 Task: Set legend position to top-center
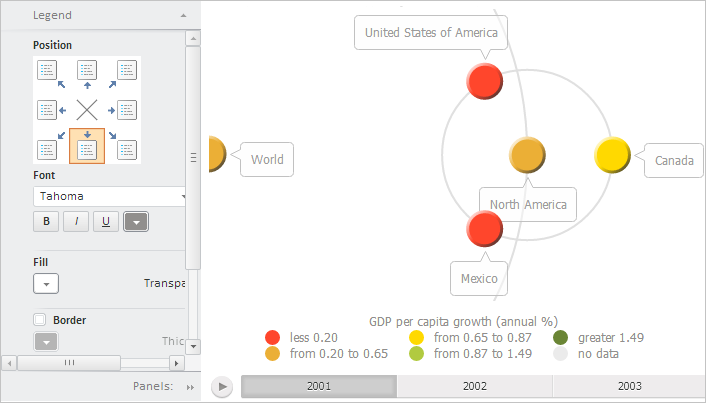pyautogui.click(x=87, y=70)
